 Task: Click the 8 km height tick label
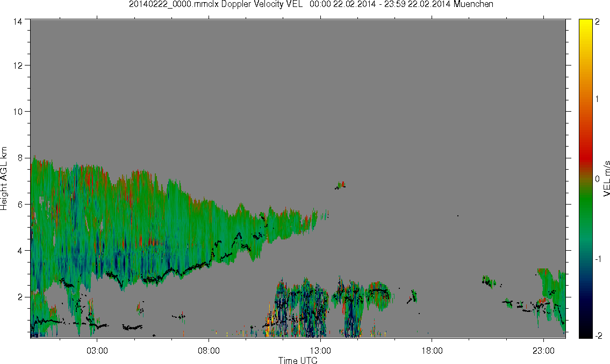tap(19, 158)
